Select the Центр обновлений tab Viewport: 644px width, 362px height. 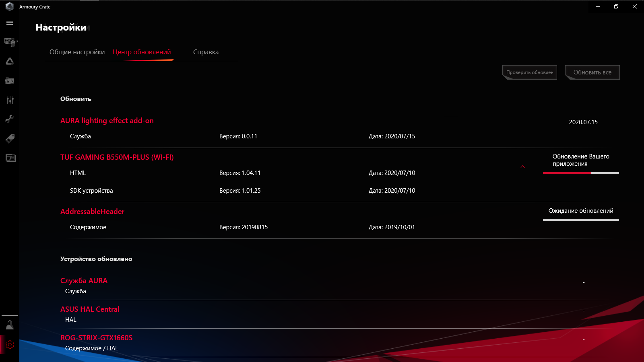click(142, 52)
